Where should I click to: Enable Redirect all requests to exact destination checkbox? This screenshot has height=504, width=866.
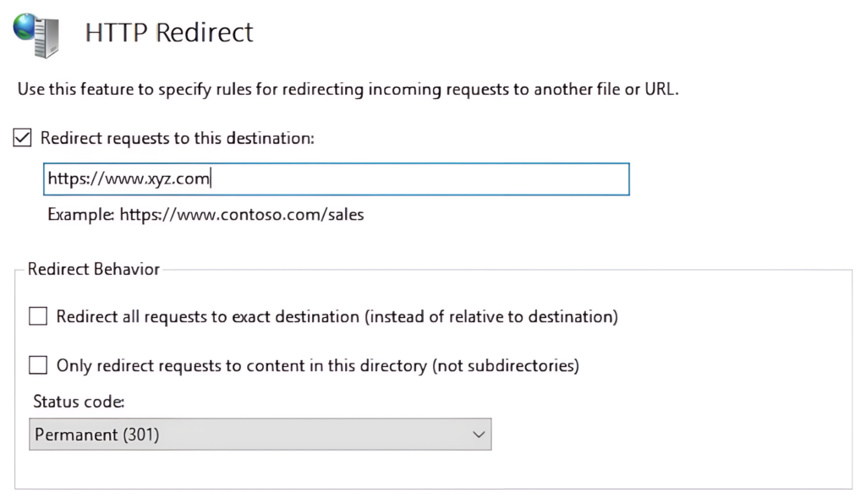click(38, 316)
